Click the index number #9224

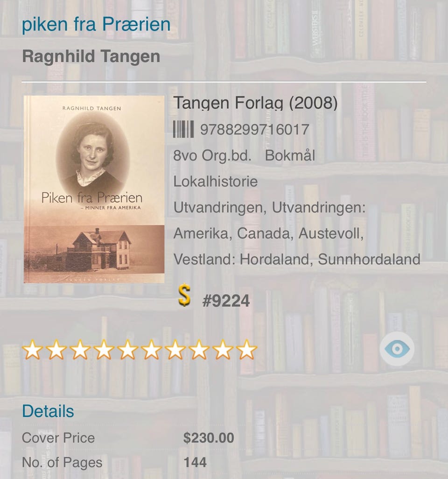226,301
